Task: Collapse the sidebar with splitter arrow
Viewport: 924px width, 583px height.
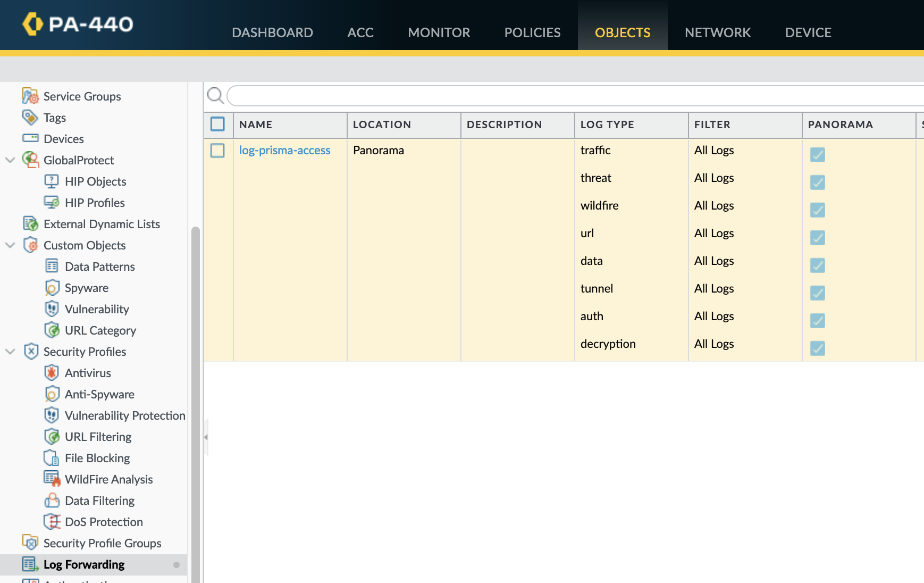Action: tap(206, 437)
